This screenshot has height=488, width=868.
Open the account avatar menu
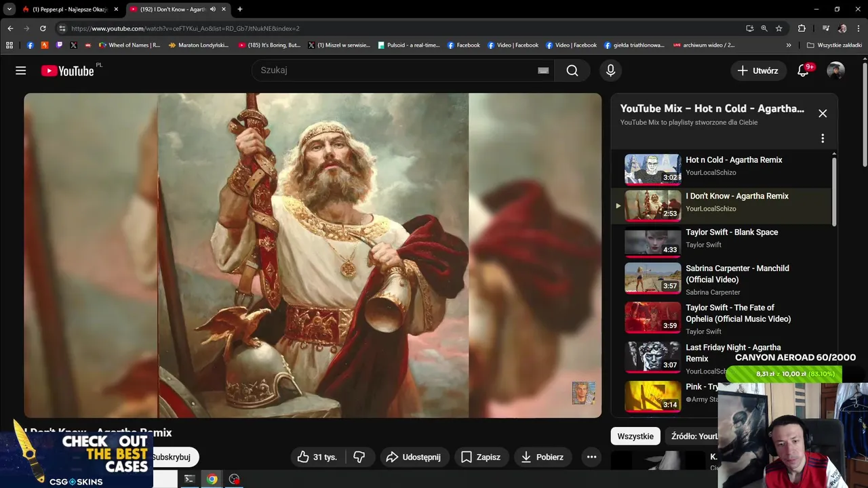click(835, 70)
